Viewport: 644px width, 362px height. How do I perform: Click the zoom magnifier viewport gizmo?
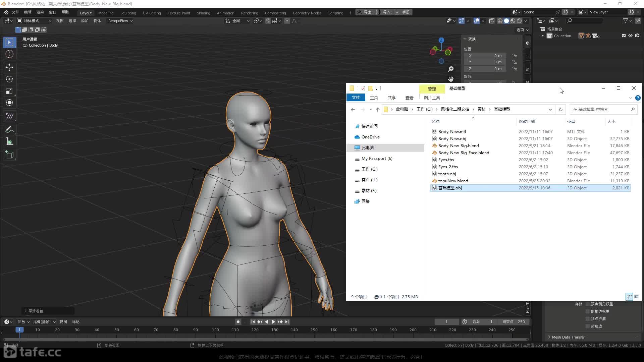pos(451,69)
